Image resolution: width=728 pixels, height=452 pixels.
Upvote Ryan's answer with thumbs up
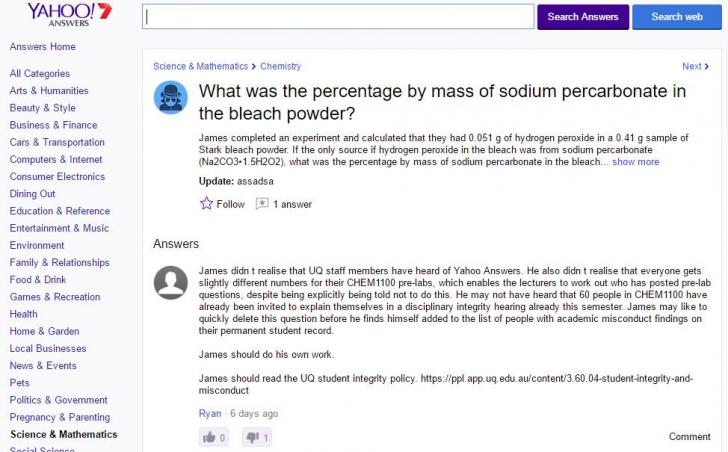click(210, 437)
